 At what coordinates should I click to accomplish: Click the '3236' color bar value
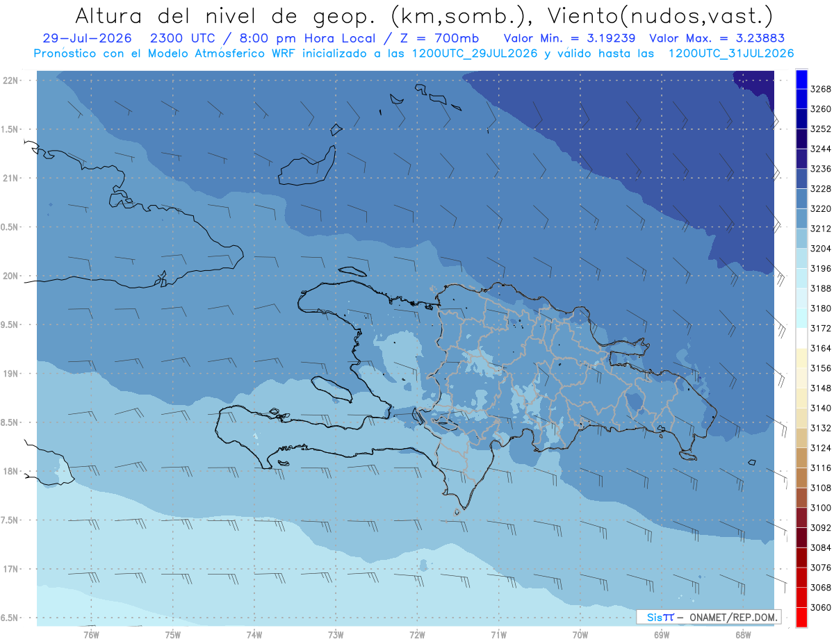coord(821,169)
